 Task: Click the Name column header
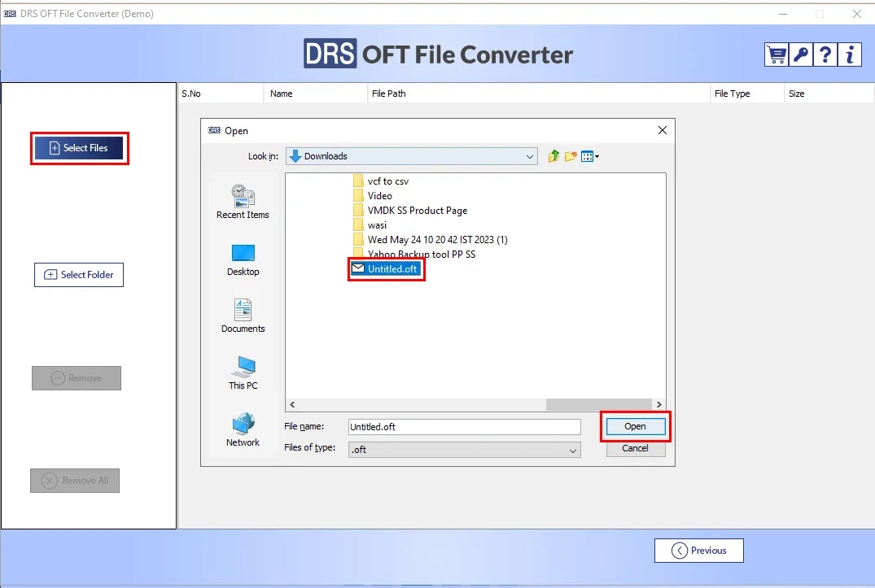[x=316, y=94]
